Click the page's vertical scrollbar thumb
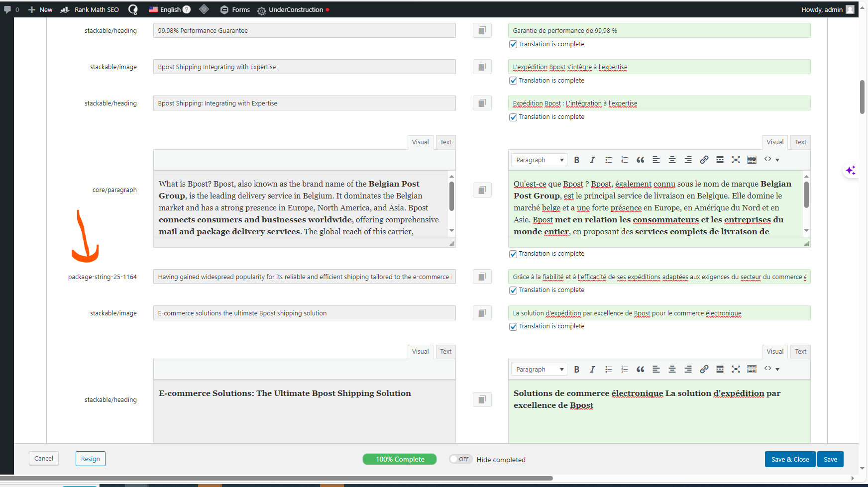This screenshot has height=487, width=868. 862,97
